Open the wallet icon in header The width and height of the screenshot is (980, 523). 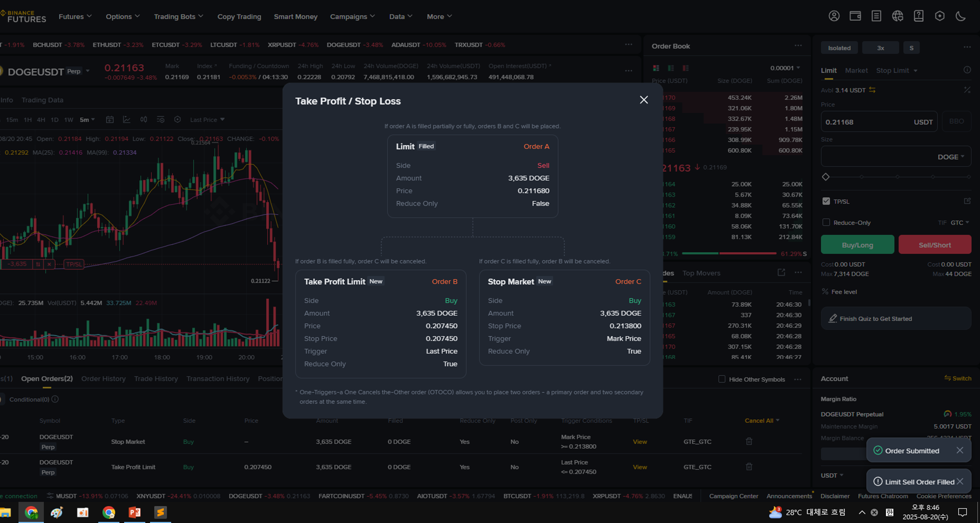pyautogui.click(x=855, y=16)
